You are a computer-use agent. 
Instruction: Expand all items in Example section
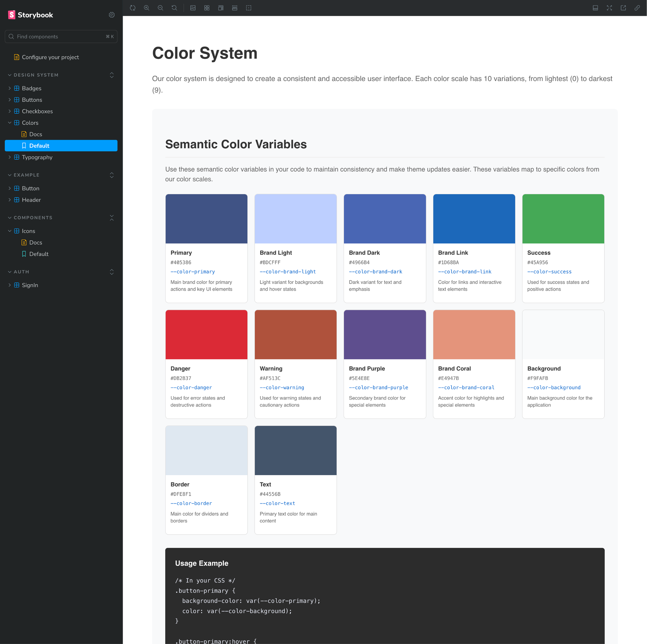[112, 175]
